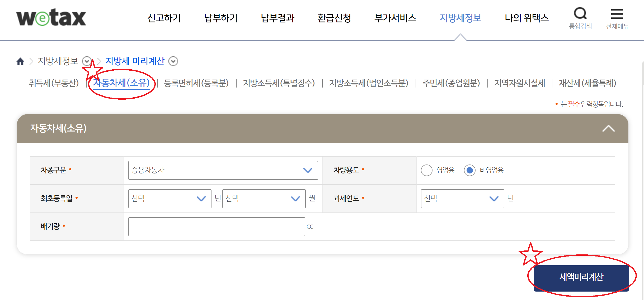Screen dimensions: 644x300
Task: Open the 최초등록일 year dropdown
Action: (x=170, y=199)
